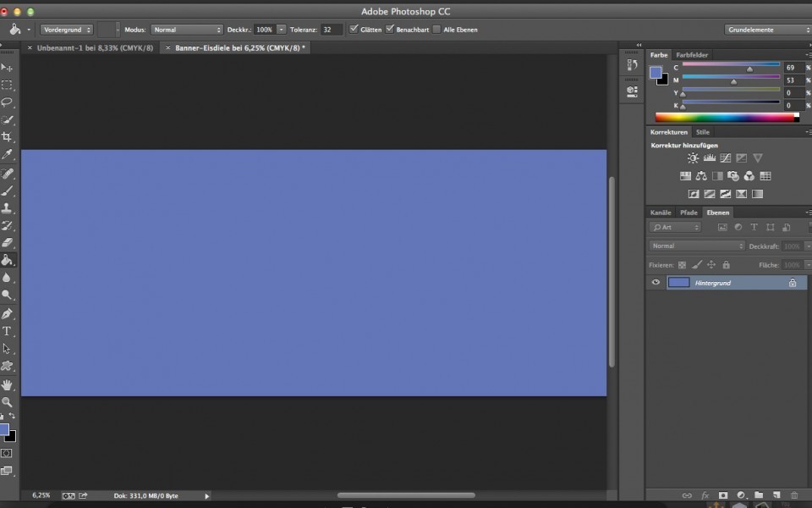Open the layer blend mode Normal dropdown
The width and height of the screenshot is (812, 508).
point(696,246)
